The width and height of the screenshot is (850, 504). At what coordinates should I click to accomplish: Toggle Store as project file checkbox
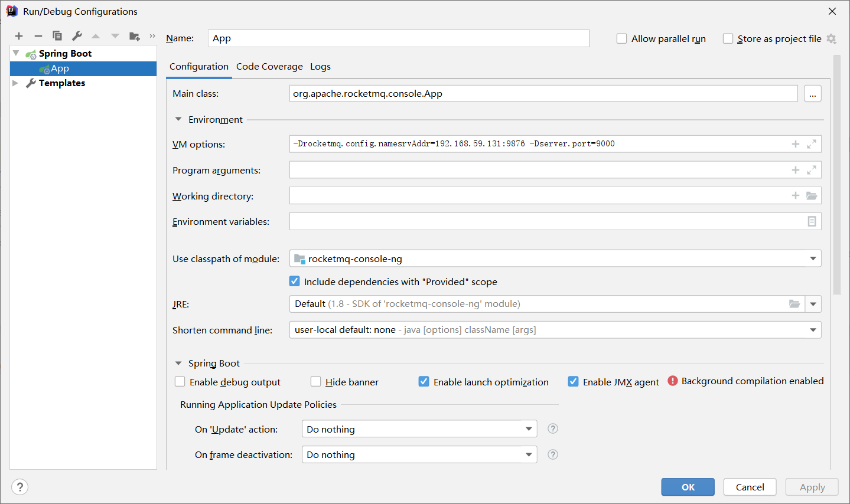coord(728,38)
